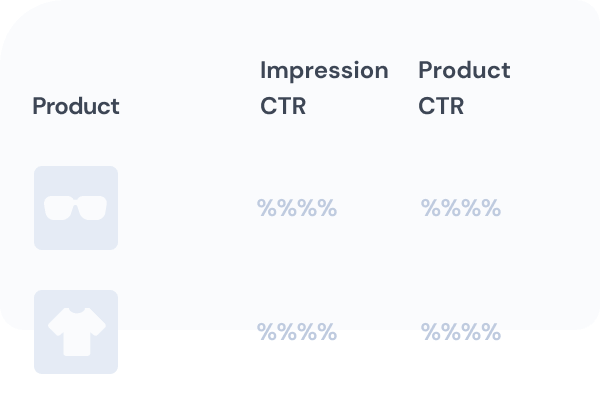Sort by the Impression CTR column header
Viewport: 600px width, 400px height.
(x=324, y=88)
